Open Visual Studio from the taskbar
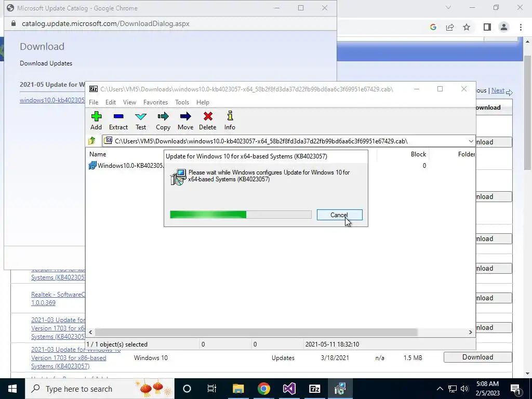The image size is (532, 399). 289,389
